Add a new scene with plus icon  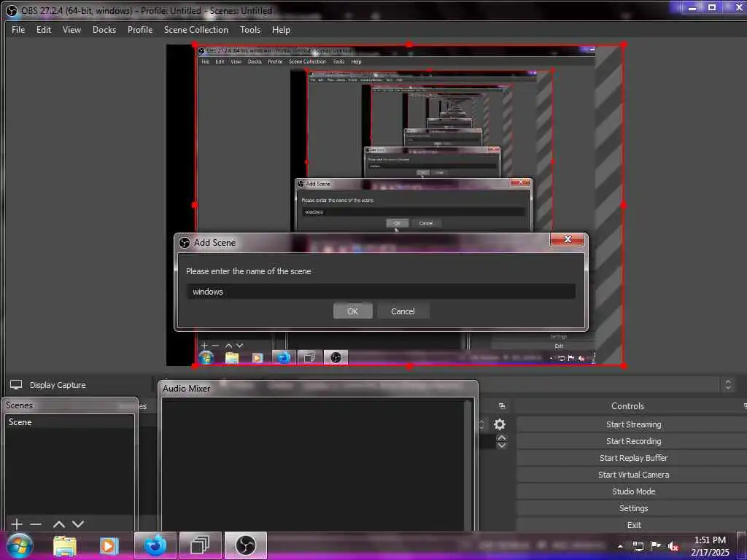click(17, 524)
